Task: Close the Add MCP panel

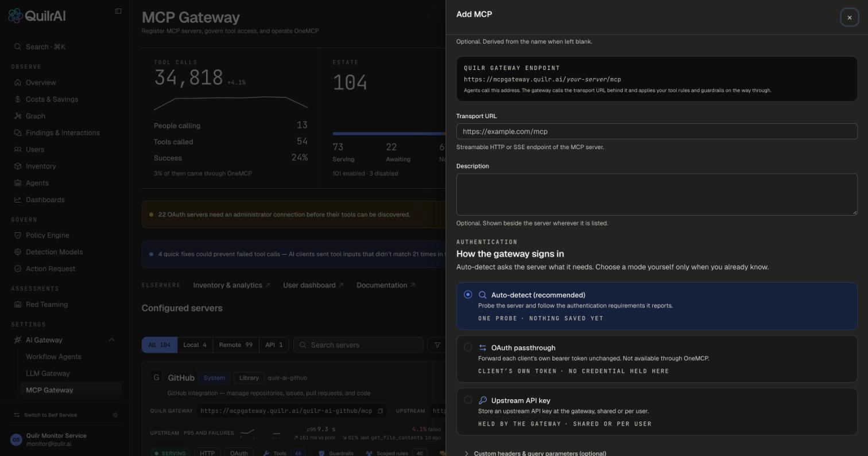Action: click(850, 18)
